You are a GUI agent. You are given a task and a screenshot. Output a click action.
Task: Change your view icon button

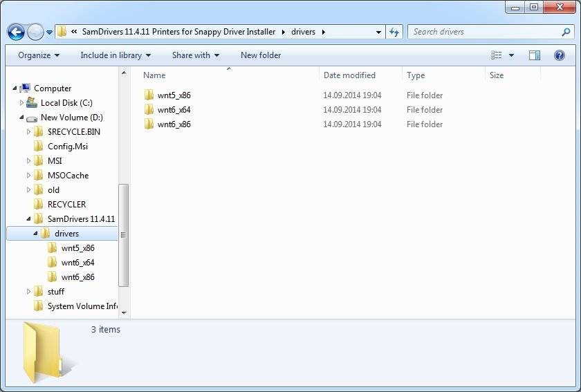tap(496, 55)
